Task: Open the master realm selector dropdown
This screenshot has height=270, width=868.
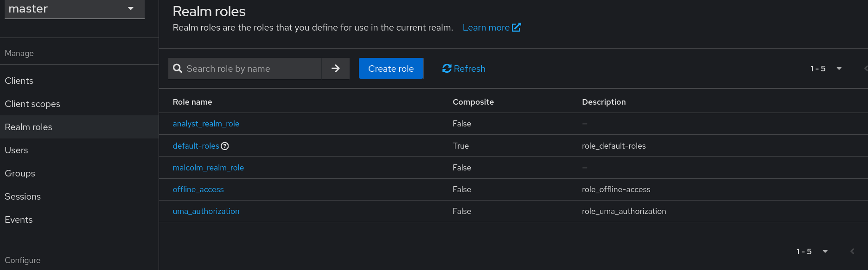Action: click(75, 9)
